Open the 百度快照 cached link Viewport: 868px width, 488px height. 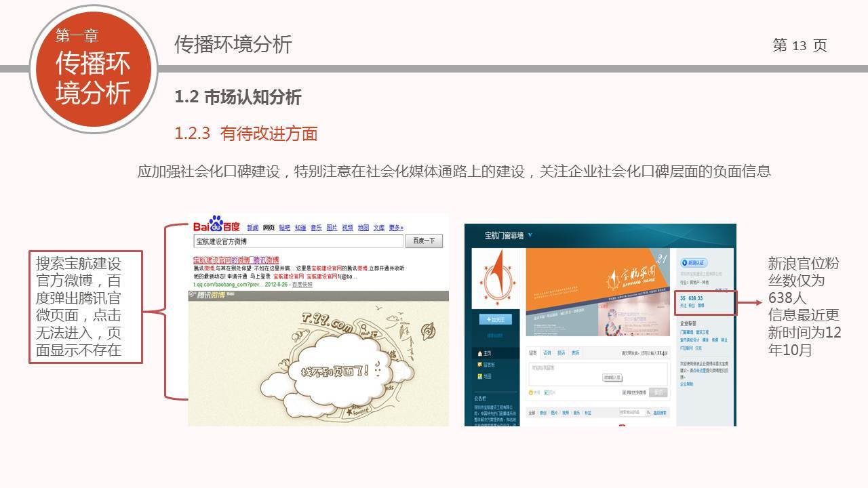click(x=302, y=285)
